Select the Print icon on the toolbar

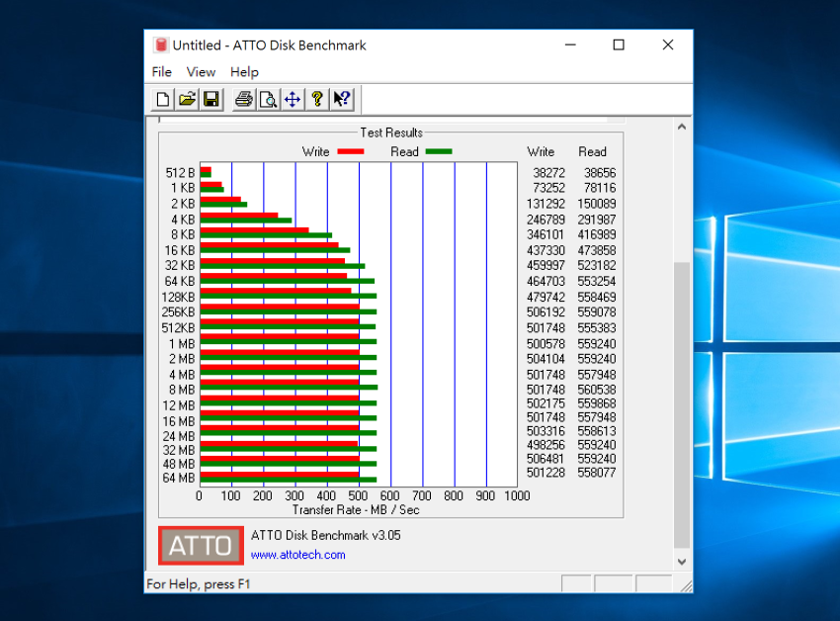(242, 99)
